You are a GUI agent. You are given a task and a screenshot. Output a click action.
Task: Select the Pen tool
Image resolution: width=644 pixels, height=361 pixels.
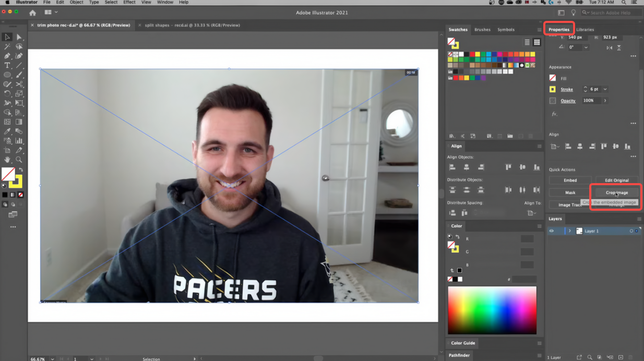7,56
